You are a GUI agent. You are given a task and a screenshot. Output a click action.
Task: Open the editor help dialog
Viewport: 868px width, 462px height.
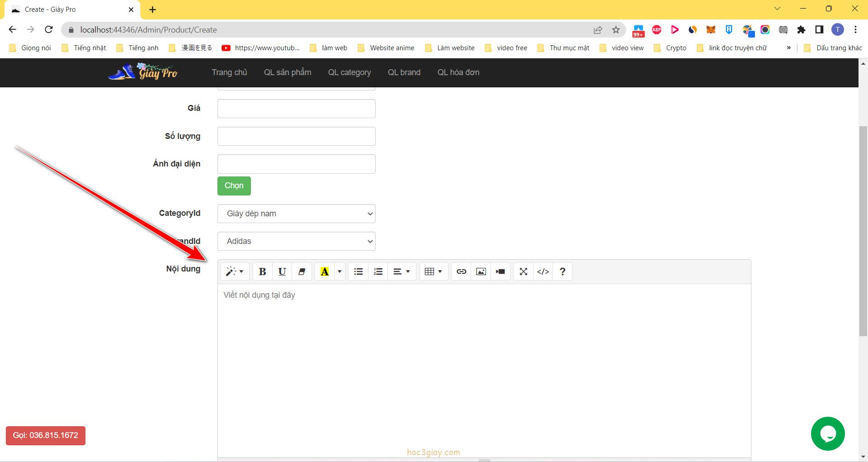tap(562, 271)
